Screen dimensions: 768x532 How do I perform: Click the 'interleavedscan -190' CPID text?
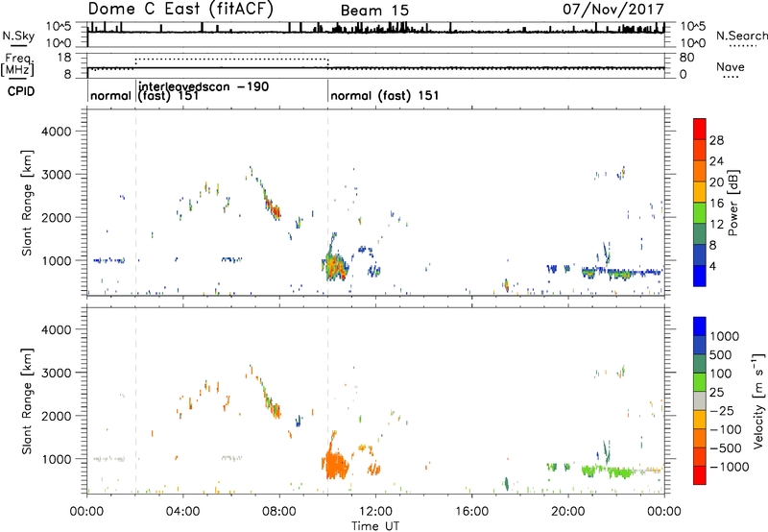[x=204, y=86]
